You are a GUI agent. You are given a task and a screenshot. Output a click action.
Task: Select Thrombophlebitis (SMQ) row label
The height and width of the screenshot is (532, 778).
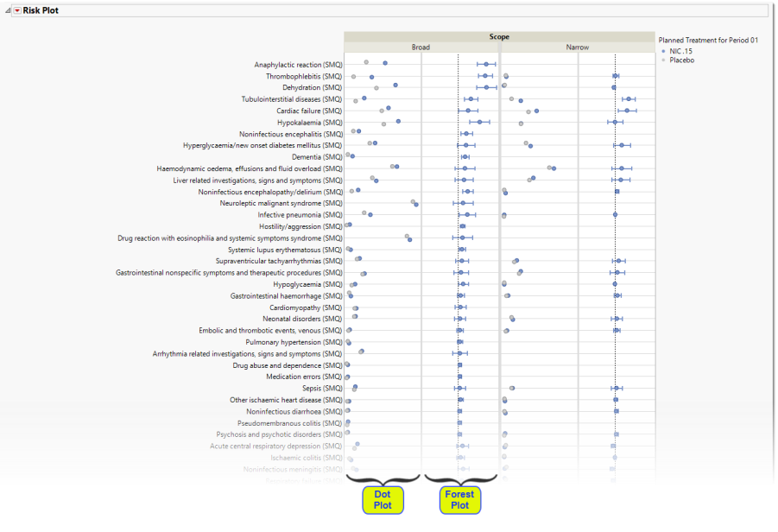pos(304,76)
